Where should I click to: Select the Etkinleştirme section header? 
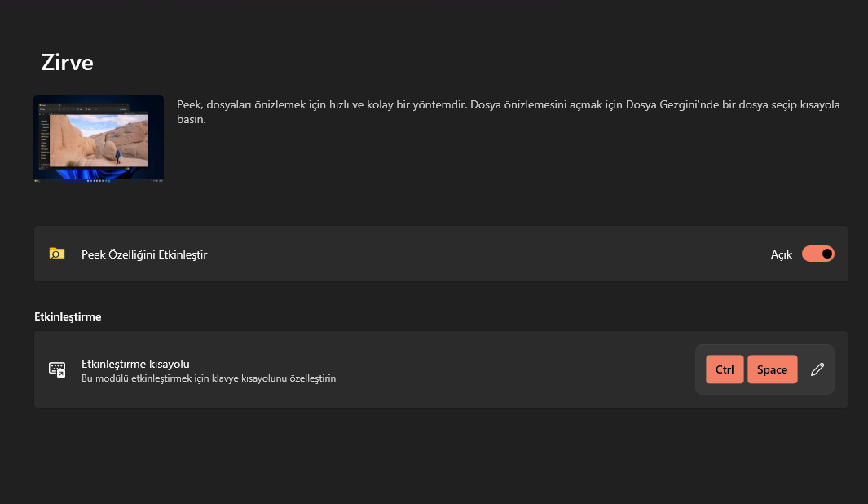(x=68, y=316)
